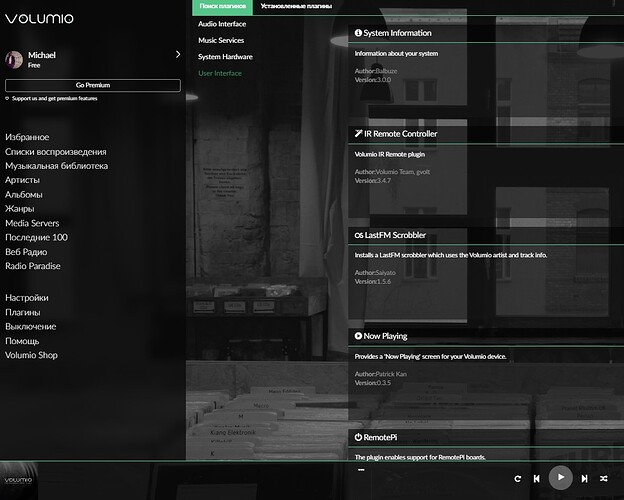The width and height of the screenshot is (624, 500).
Task: Open the LastFM Scrobbler plugin title
Action: (x=395, y=235)
